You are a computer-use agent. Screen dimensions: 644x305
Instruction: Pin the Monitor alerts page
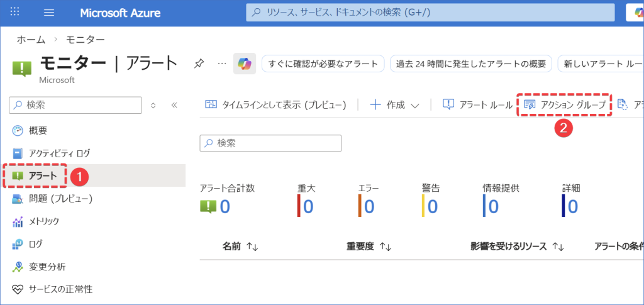point(199,64)
